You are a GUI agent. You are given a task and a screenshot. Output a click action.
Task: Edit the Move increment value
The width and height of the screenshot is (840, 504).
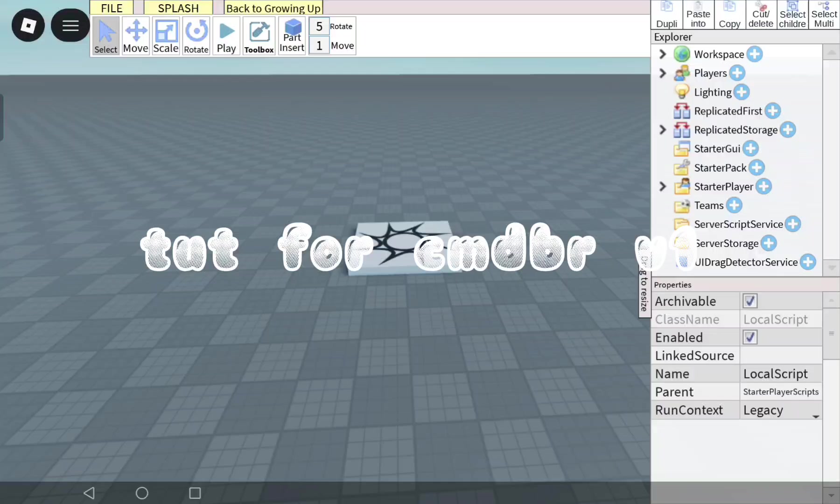[x=319, y=45]
